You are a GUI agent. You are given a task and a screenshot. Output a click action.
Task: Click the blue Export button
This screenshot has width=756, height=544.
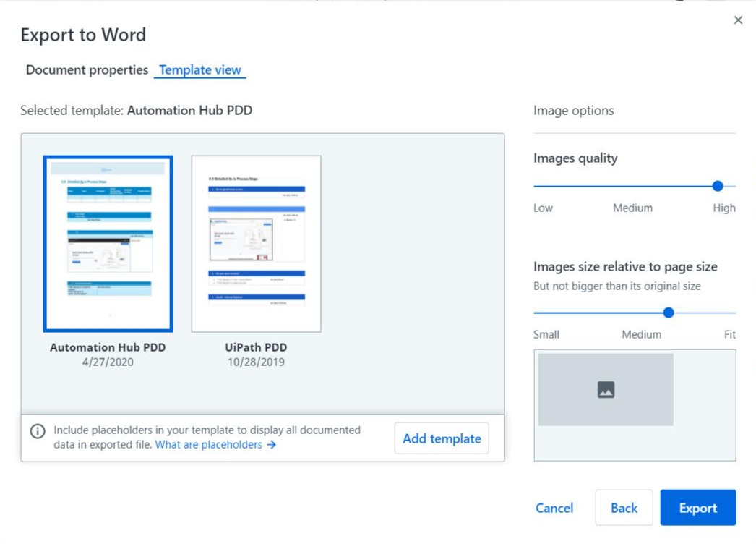(697, 508)
